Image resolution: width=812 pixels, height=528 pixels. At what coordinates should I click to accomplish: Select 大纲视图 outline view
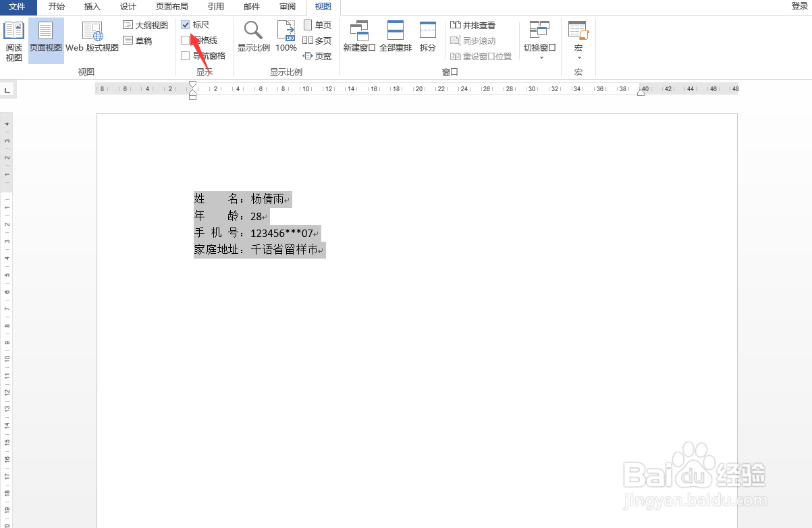coord(145,24)
